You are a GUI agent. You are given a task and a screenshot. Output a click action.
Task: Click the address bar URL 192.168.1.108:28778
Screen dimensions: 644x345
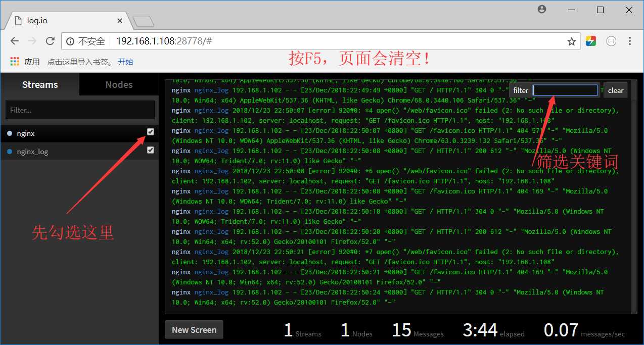[x=164, y=41]
